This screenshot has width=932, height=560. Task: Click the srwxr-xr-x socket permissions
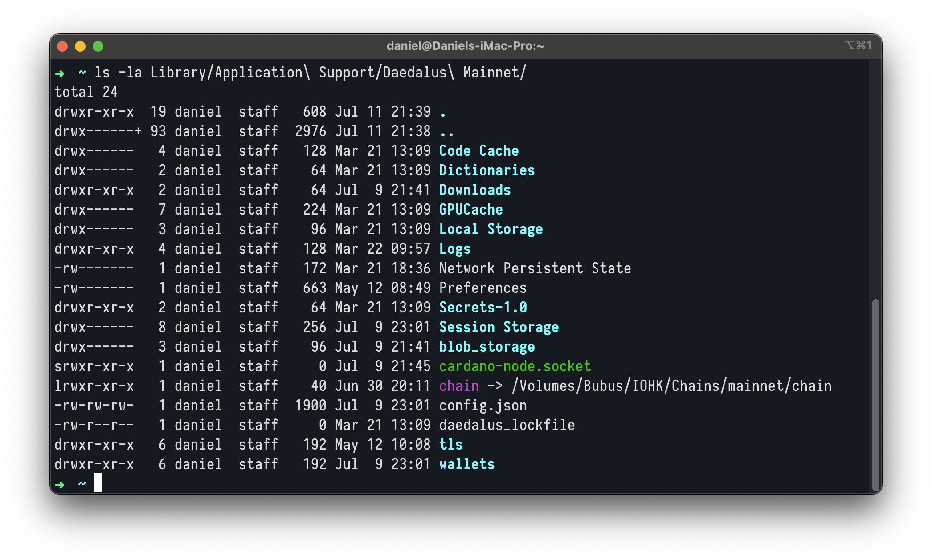(94, 366)
